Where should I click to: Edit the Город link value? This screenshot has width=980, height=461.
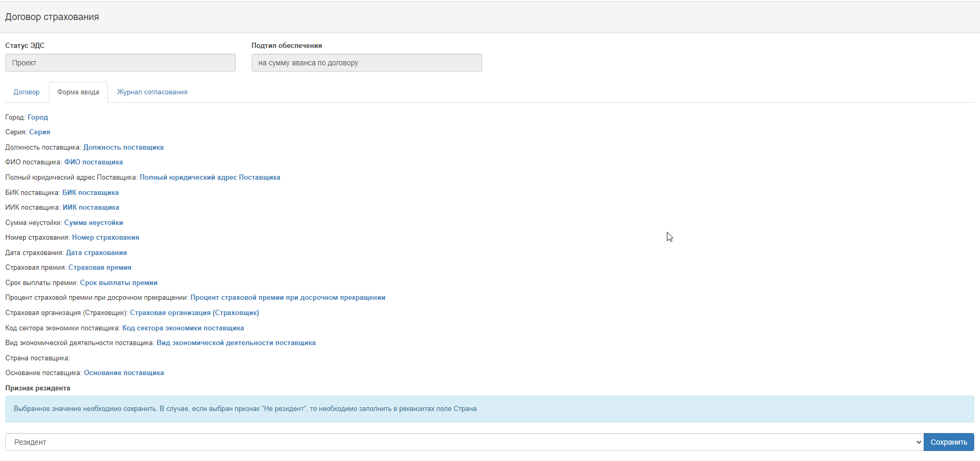38,117
